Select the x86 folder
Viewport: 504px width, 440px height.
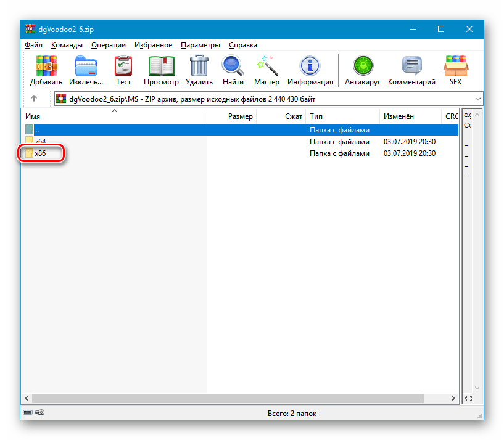40,153
